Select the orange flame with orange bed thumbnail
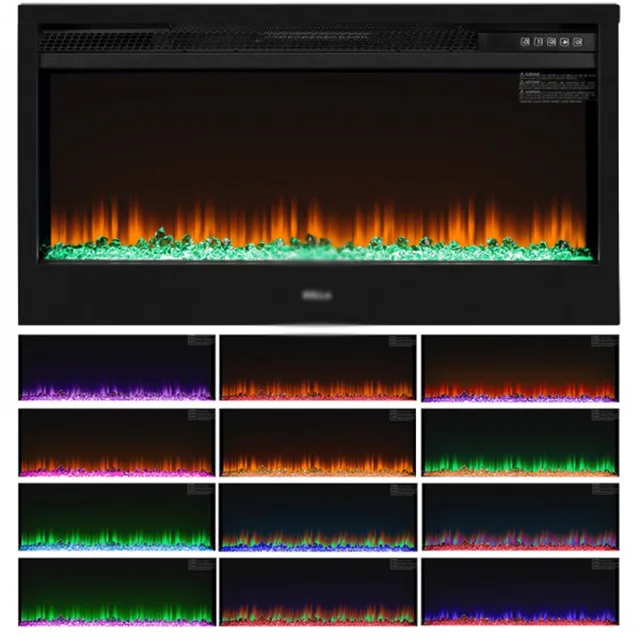Image resolution: width=640 pixels, height=640 pixels. [x=318, y=442]
